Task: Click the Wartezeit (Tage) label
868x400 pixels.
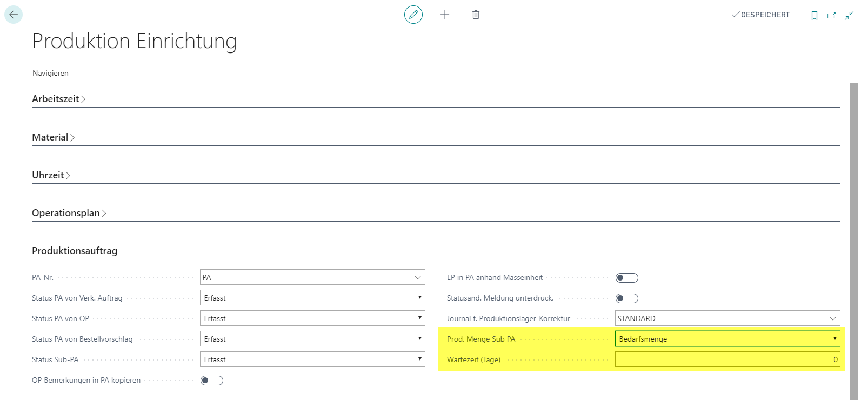Action: point(473,359)
